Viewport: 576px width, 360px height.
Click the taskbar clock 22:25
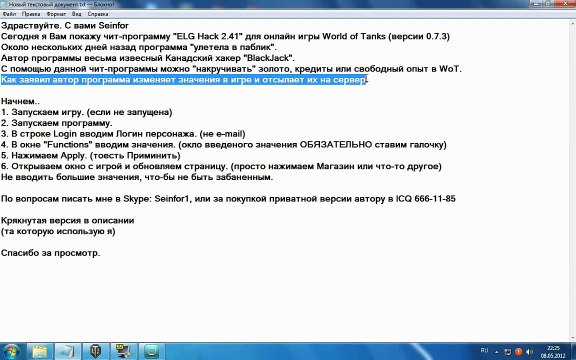pyautogui.click(x=553, y=352)
